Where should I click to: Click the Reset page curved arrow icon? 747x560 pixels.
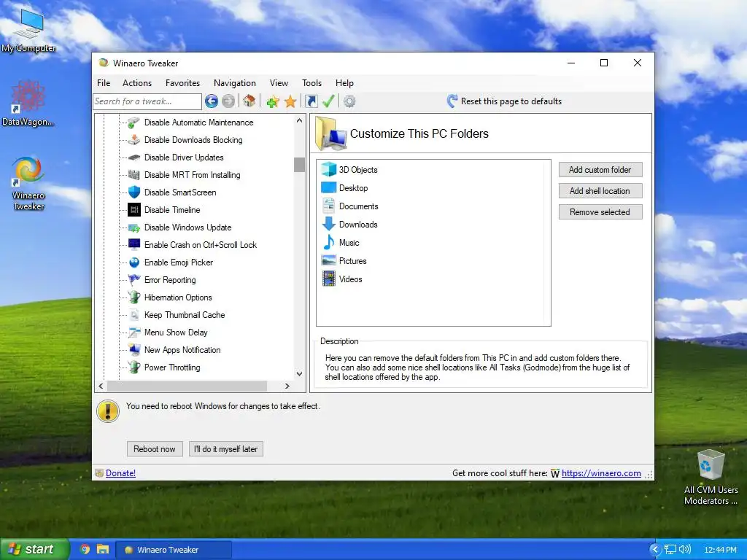coord(452,101)
